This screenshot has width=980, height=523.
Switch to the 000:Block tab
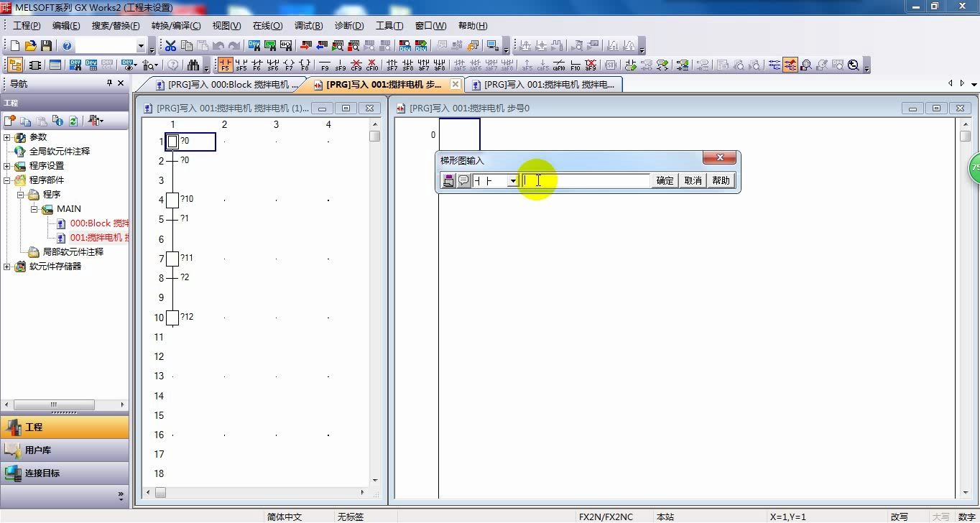coord(227,85)
